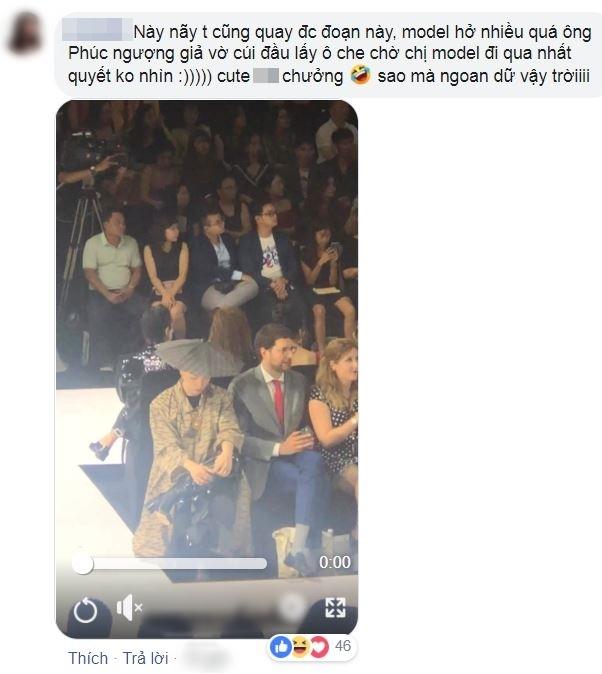Screen dimensions: 602x674
Task: Click the video progress slider handle
Action: click(x=82, y=563)
